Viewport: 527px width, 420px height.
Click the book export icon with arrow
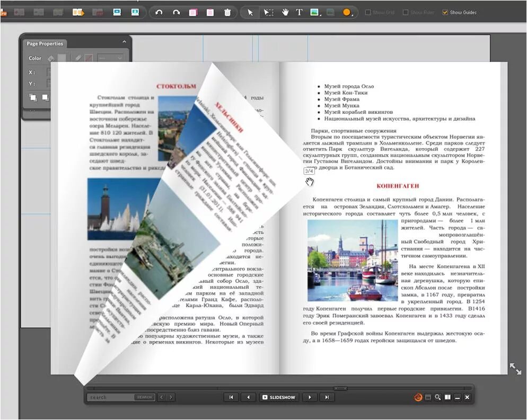[x=78, y=12]
